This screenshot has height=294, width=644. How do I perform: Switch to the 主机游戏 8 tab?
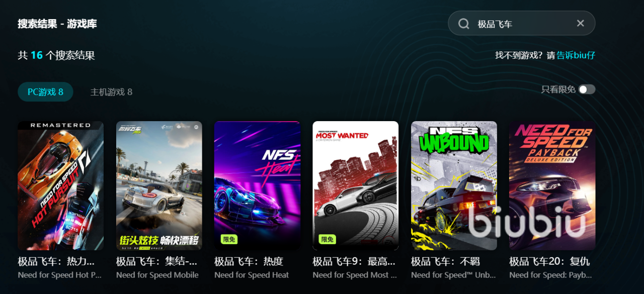click(x=111, y=92)
